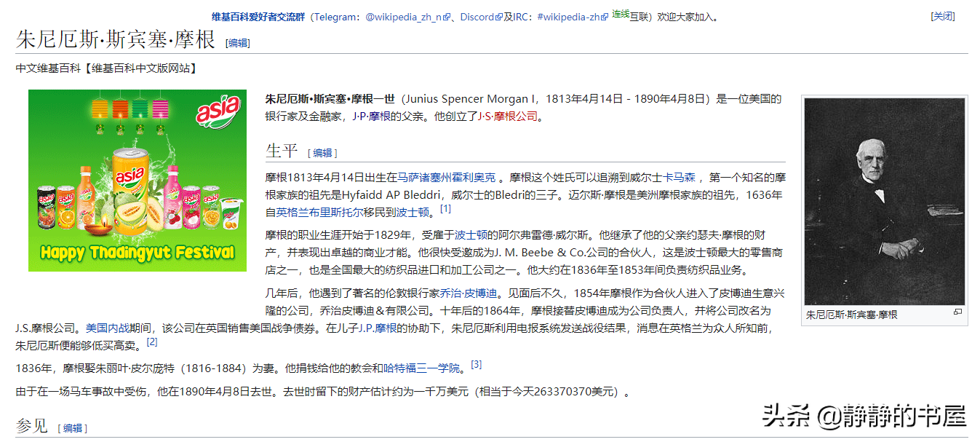Click the external-link icon after the Telegram handle

pos(447,17)
